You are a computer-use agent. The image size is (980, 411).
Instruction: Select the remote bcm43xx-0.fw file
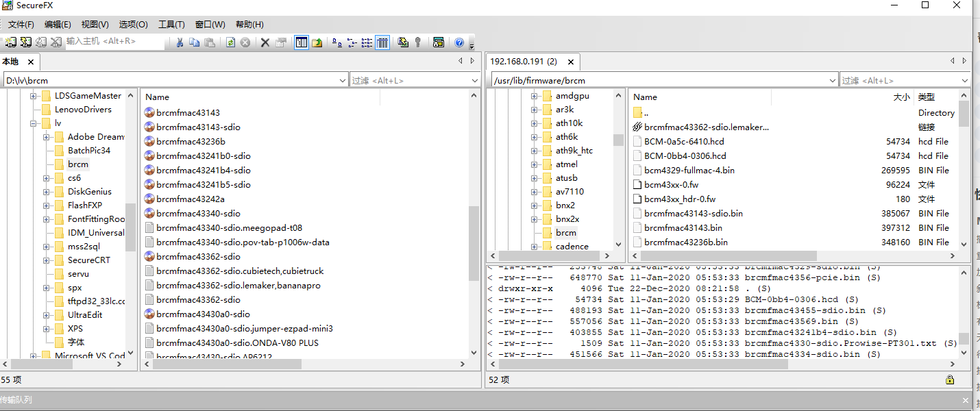[x=671, y=184]
